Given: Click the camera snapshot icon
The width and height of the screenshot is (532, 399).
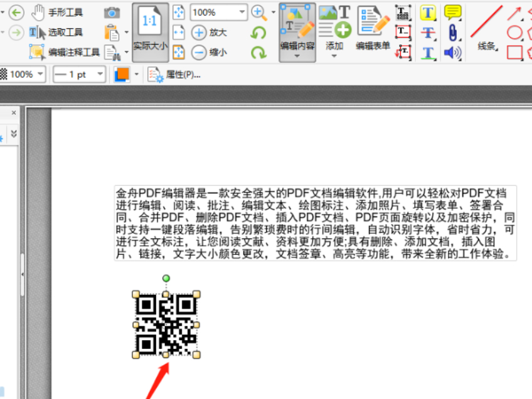Looking at the screenshot, I should tap(112, 13).
